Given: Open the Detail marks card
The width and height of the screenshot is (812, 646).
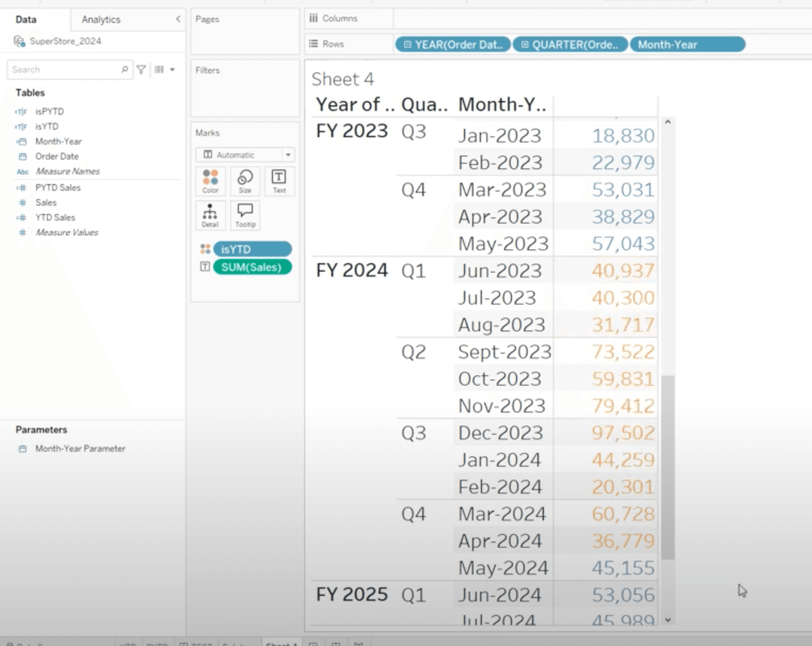Looking at the screenshot, I should point(210,215).
